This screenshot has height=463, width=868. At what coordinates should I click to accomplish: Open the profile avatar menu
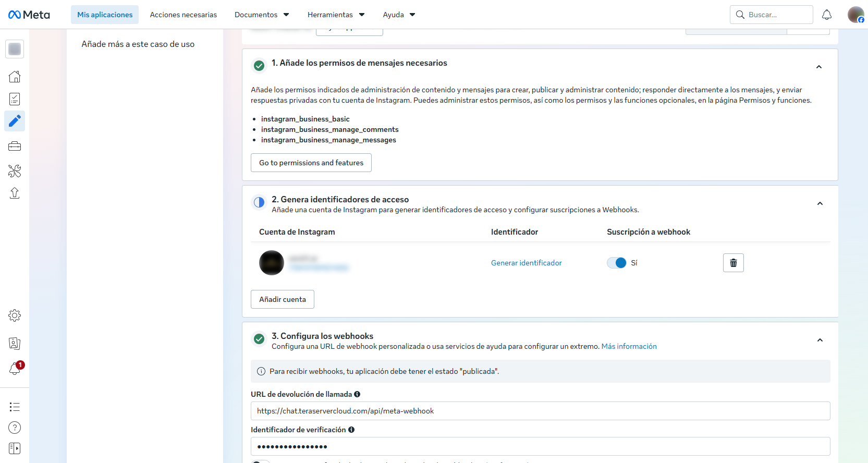tap(855, 15)
